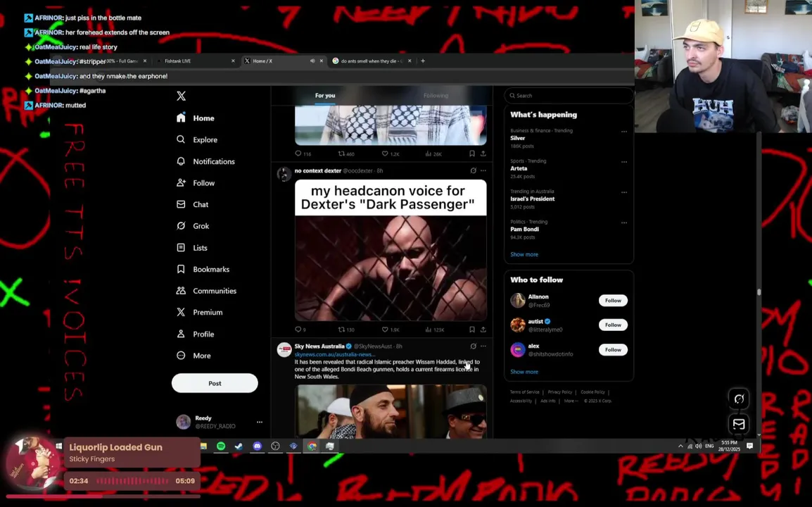This screenshot has height=507, width=812.
Task: Click the Bookmarks icon in the sidebar
Action: pos(181,270)
